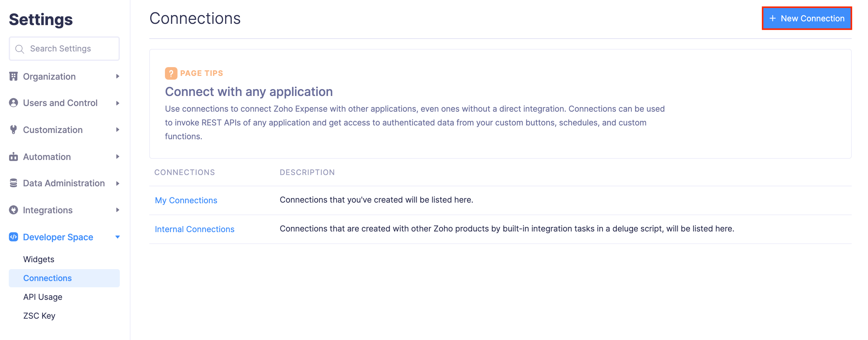Expand the Users and Control arrow
The height and width of the screenshot is (340, 868).
(118, 103)
